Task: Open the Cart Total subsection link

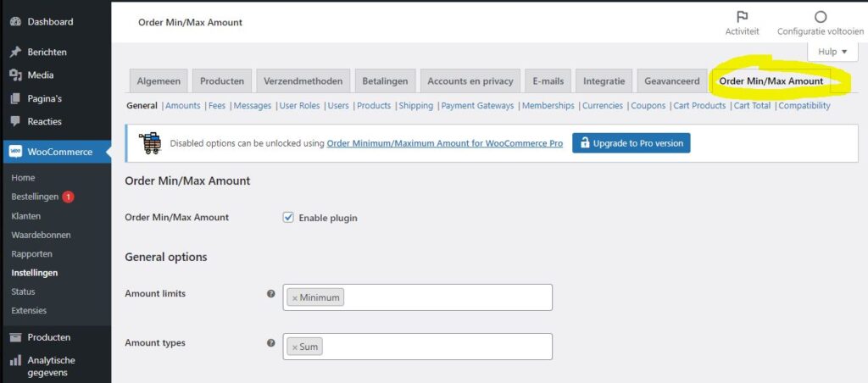Action: click(x=752, y=106)
